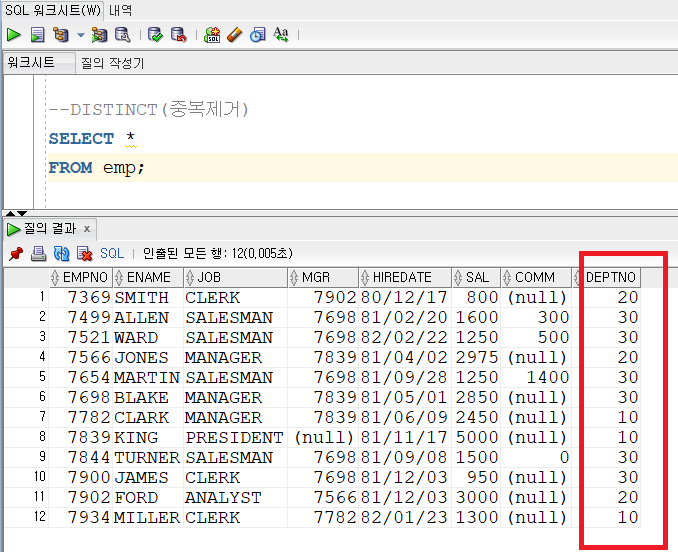This screenshot has height=552, width=678.
Task: Click the delete row icon in results toolbar
Action: tap(84, 253)
